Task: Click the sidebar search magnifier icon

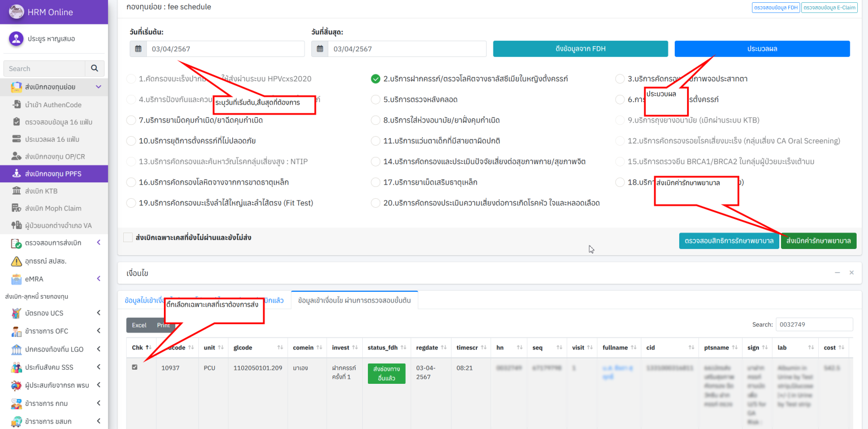Action: pos(94,68)
